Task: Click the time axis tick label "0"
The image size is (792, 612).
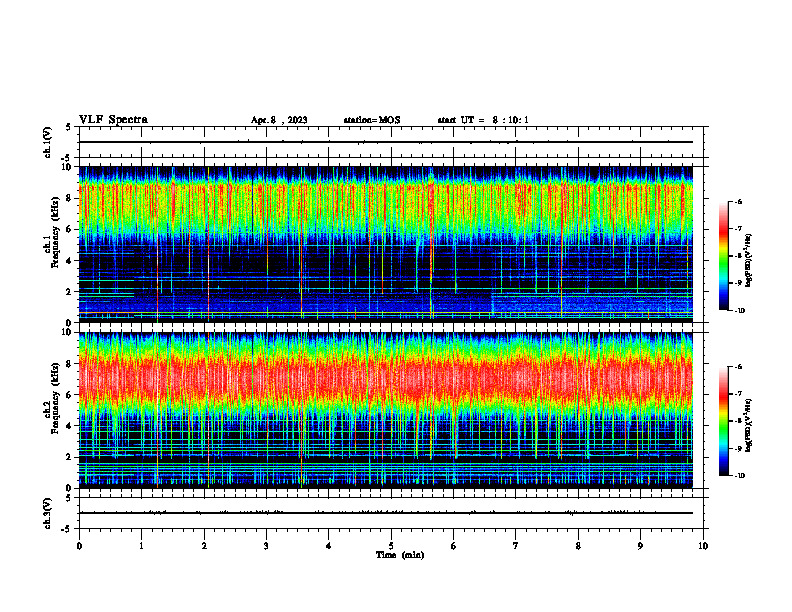Action: [x=79, y=546]
